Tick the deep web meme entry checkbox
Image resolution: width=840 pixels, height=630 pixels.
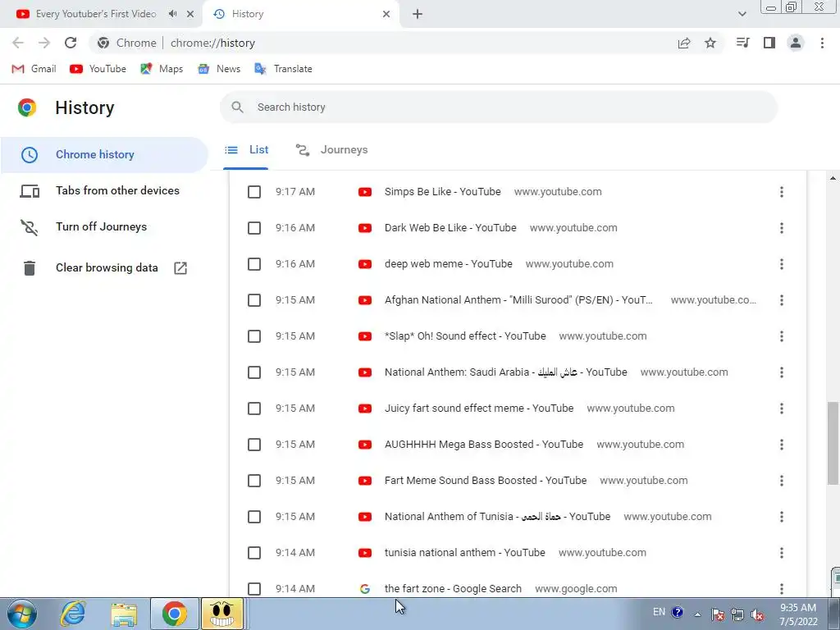pyautogui.click(x=254, y=264)
